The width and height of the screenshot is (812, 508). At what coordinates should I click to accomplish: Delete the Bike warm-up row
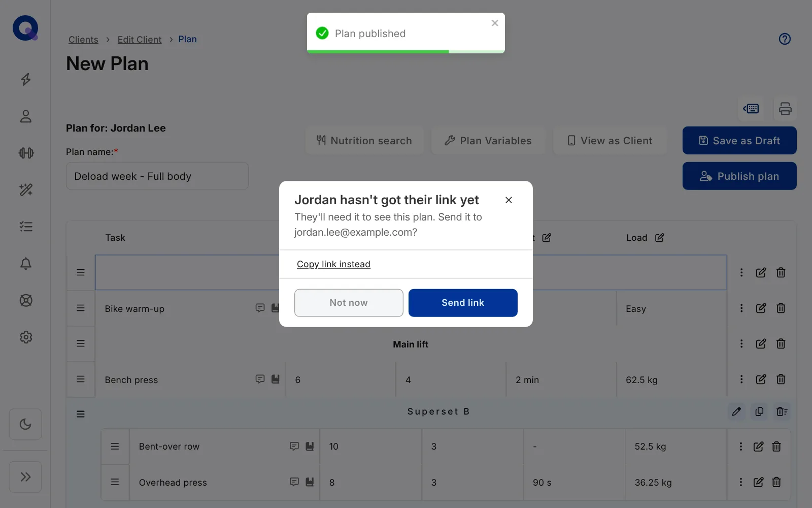[781, 308]
